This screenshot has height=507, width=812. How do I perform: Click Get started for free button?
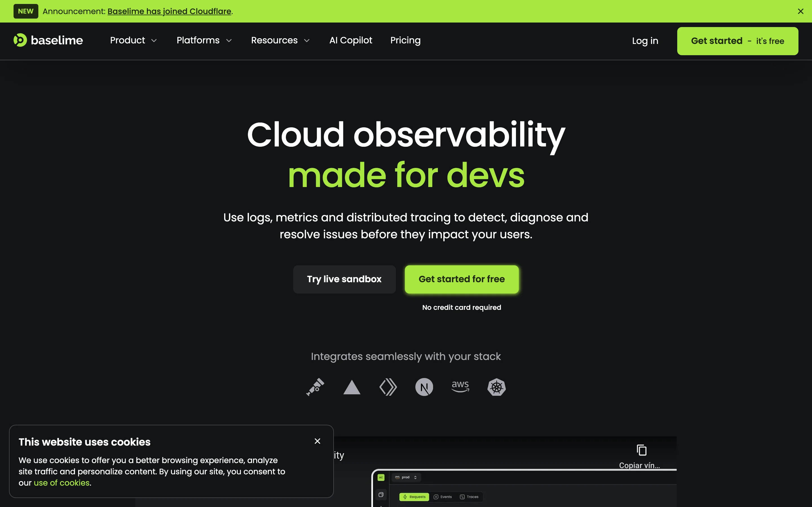(x=462, y=279)
